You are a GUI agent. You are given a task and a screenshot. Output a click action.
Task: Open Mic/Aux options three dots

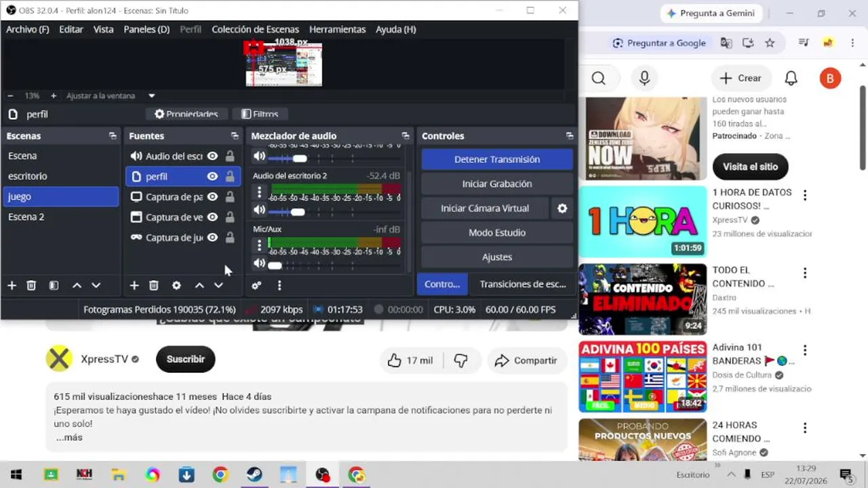[x=259, y=245]
